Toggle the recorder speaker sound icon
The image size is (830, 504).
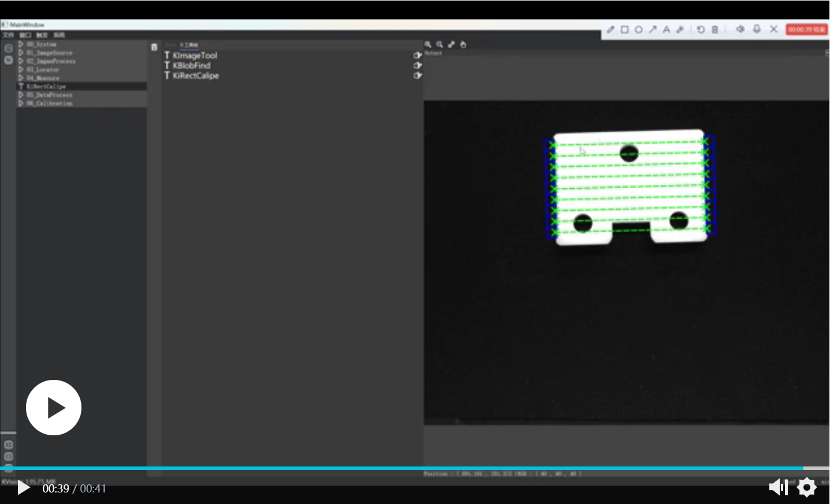point(740,29)
